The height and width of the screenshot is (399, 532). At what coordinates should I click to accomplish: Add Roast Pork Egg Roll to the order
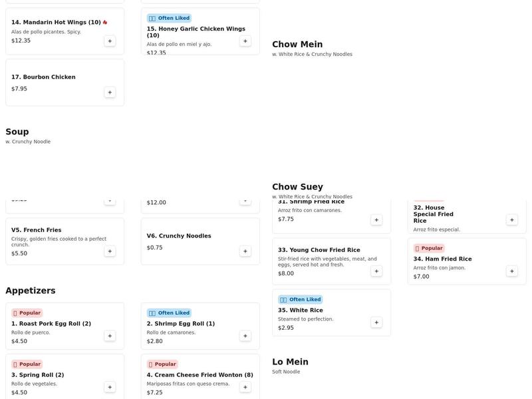[x=110, y=336]
